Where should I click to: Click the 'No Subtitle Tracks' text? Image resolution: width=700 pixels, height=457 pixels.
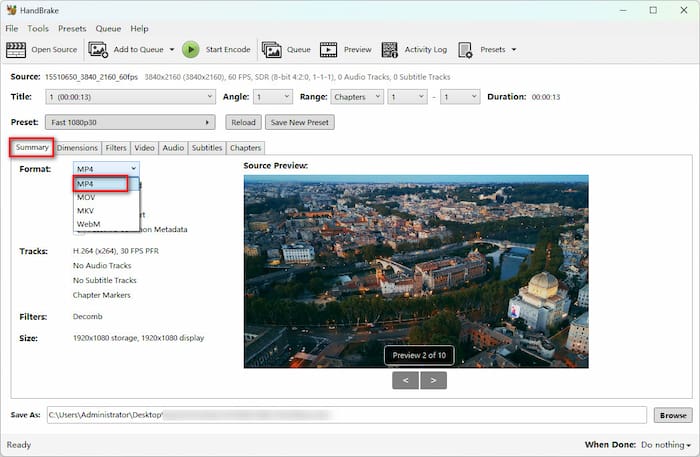pos(104,280)
